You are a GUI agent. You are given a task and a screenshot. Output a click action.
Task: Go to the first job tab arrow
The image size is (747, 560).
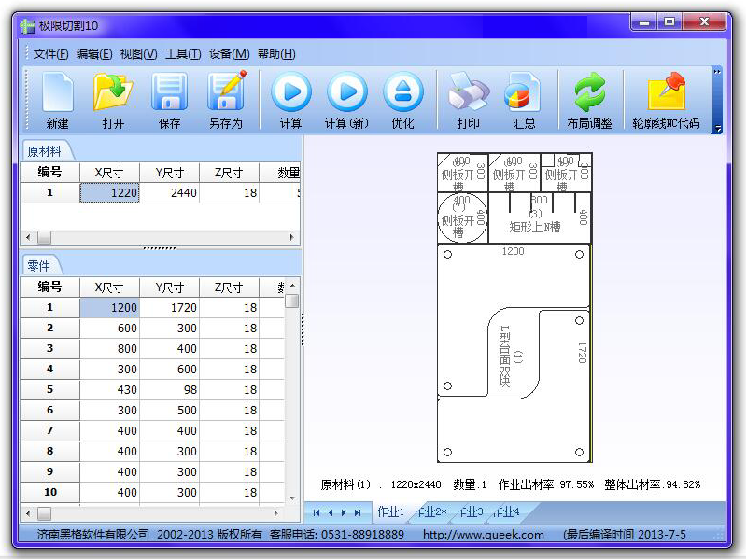317,512
